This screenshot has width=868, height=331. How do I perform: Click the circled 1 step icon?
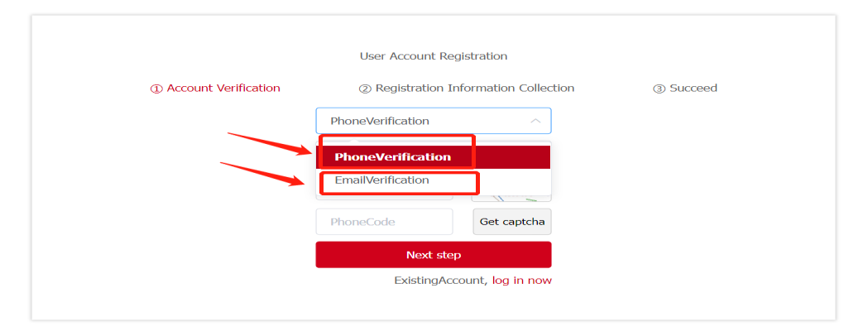tap(156, 89)
